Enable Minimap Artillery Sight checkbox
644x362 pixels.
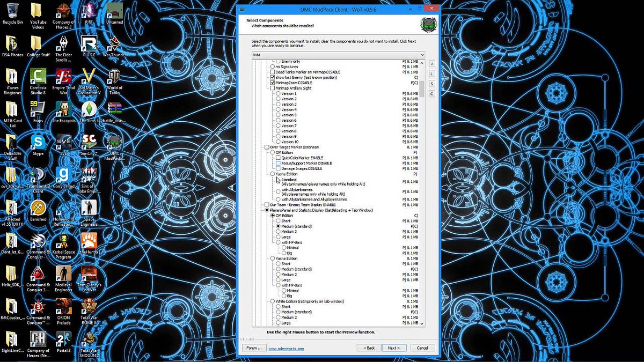[x=273, y=88]
